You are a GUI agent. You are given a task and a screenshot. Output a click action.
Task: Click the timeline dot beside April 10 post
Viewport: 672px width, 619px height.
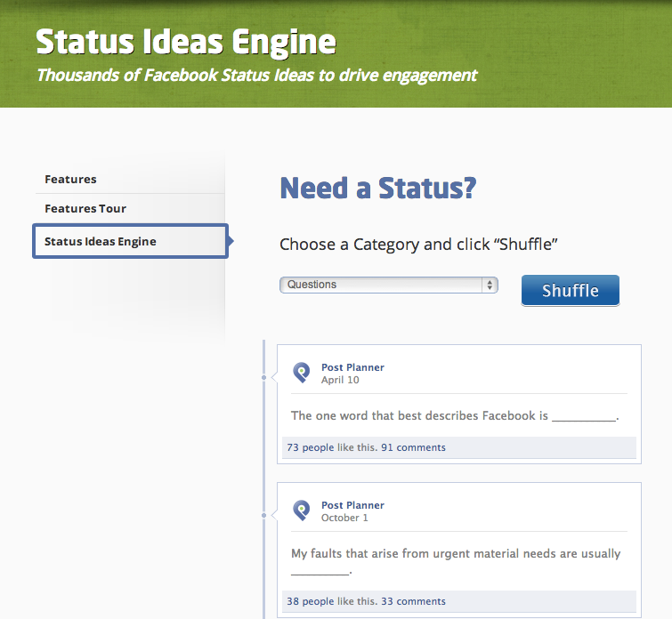(264, 378)
